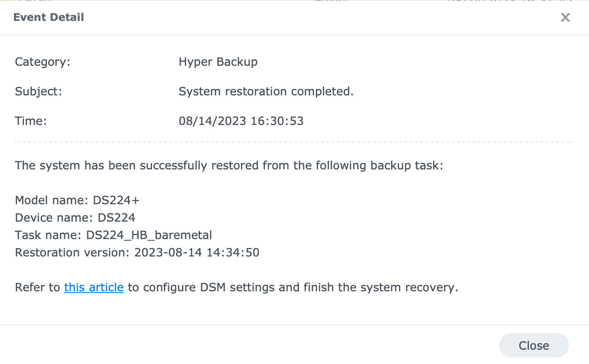
Task: Click the dashed separator line below Time
Action: tap(294, 142)
